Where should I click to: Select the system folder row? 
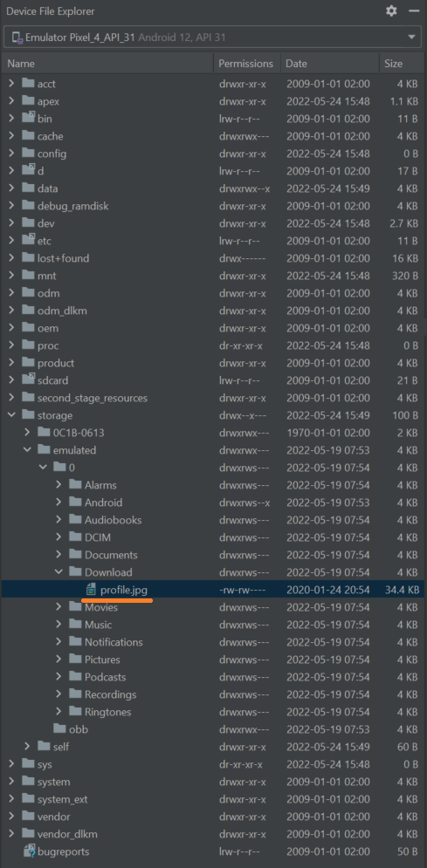click(213, 781)
